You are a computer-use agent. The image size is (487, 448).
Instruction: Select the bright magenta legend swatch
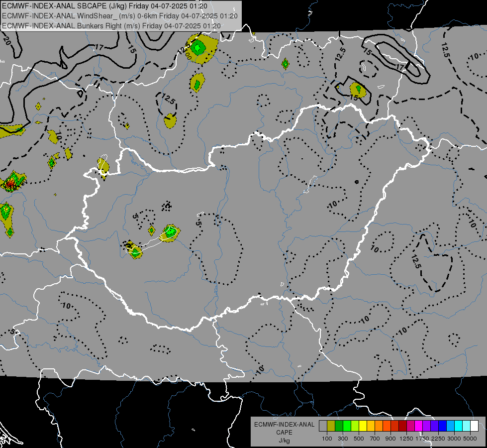pos(419,426)
